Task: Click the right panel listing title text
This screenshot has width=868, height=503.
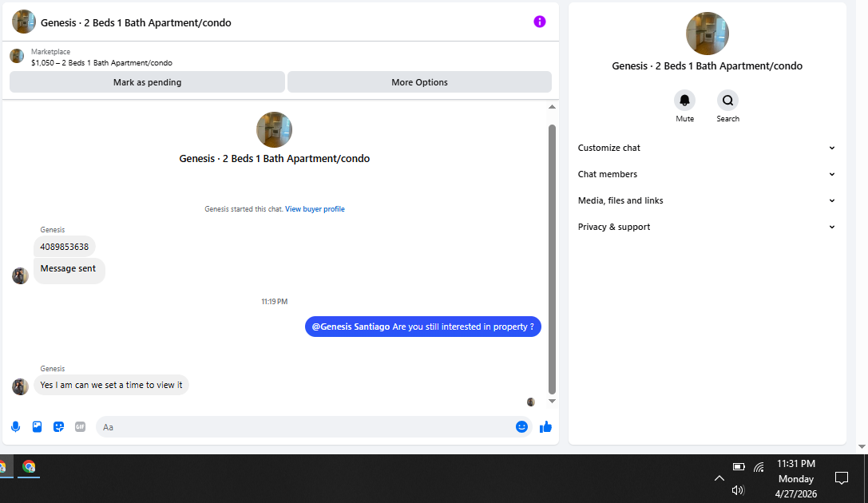Action: pyautogui.click(x=707, y=65)
